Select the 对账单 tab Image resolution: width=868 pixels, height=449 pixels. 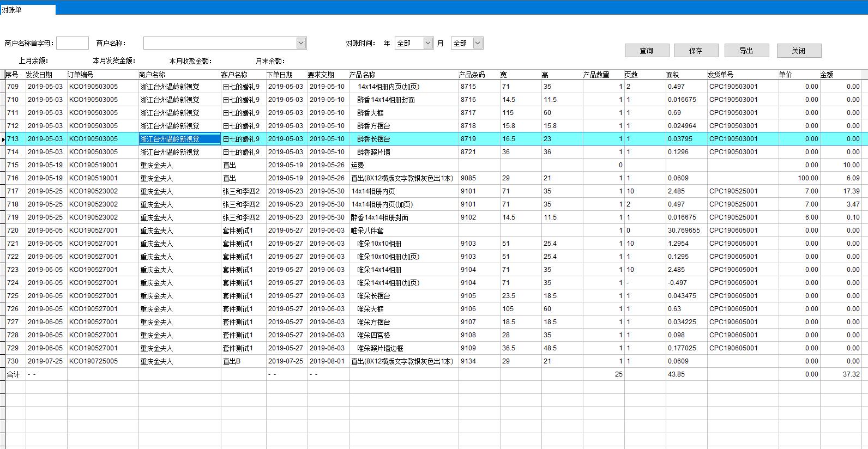(x=27, y=10)
